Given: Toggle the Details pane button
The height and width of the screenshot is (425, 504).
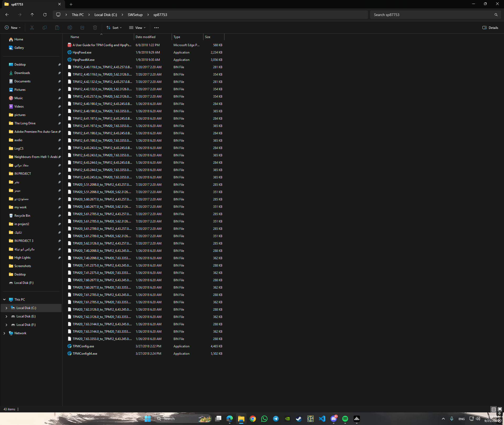Looking at the screenshot, I should tap(490, 28).
